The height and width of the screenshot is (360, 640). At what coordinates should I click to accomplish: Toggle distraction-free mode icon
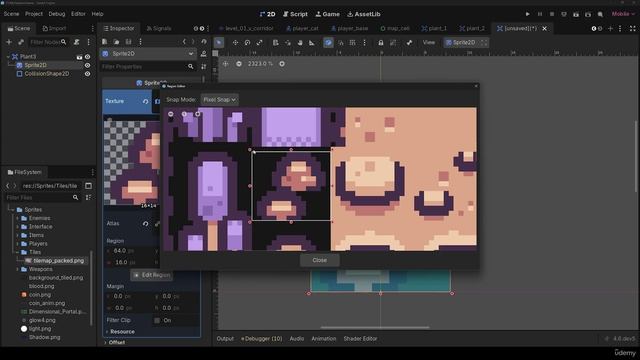tap(633, 28)
